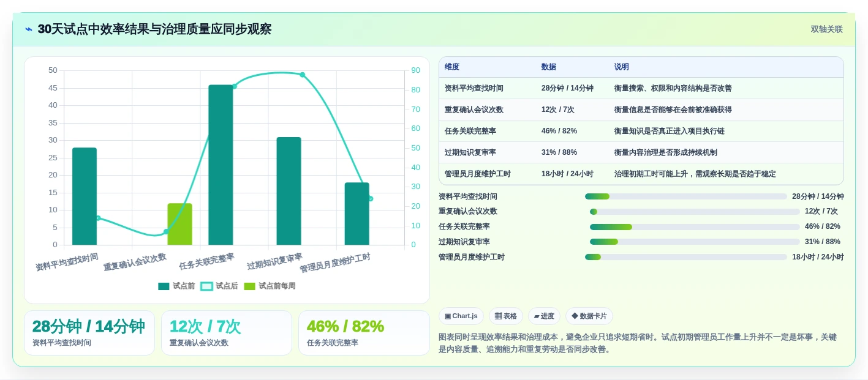Click 31% / 88% value beside progress bar
This screenshot has height=380, width=868.
823,242
